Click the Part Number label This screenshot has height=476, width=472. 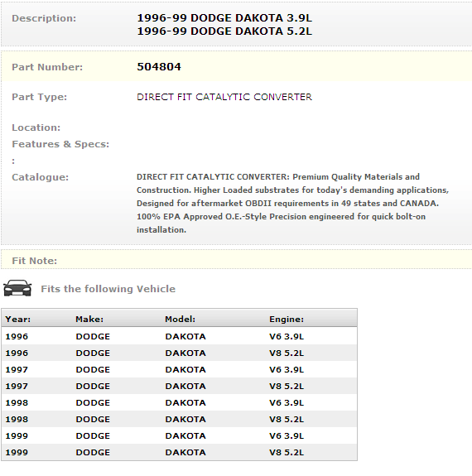47,67
